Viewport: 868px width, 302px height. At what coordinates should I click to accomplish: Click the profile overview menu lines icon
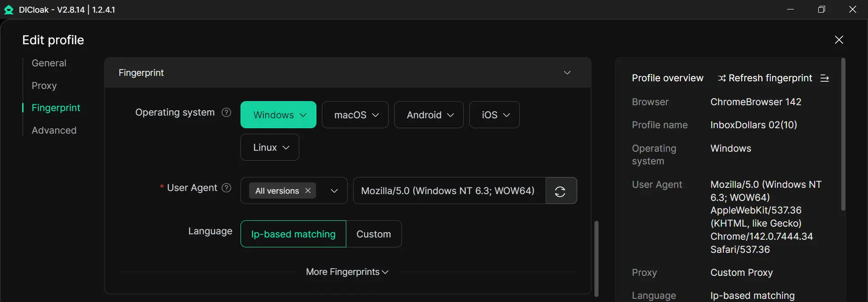coord(825,78)
